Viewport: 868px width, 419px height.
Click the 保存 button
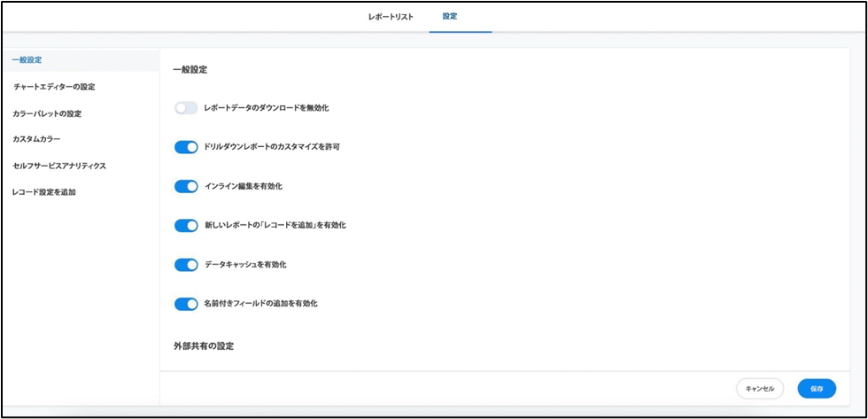(x=817, y=389)
